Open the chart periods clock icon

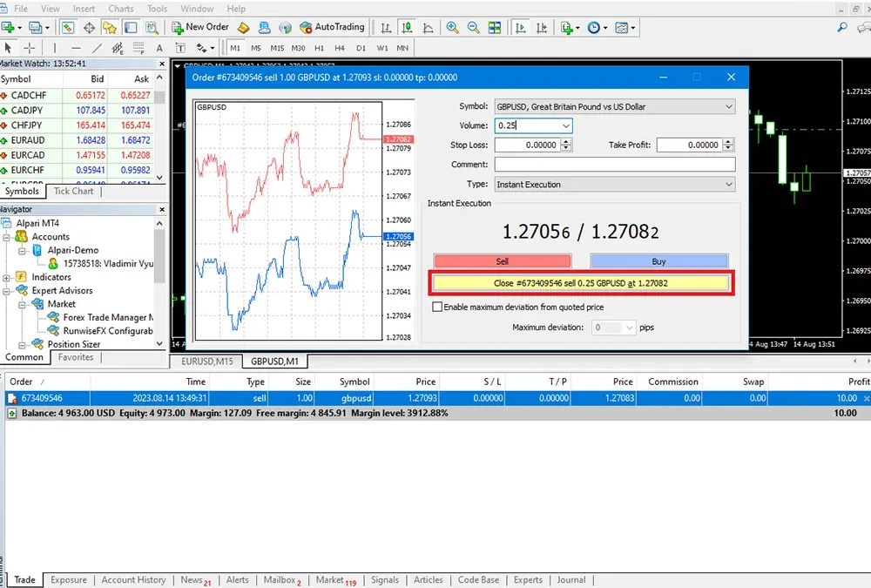pyautogui.click(x=594, y=28)
